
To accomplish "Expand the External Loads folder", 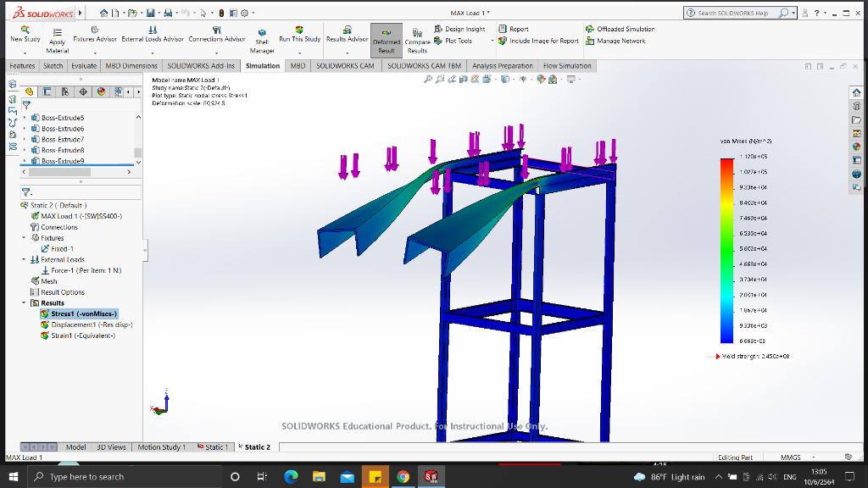I will coord(23,259).
